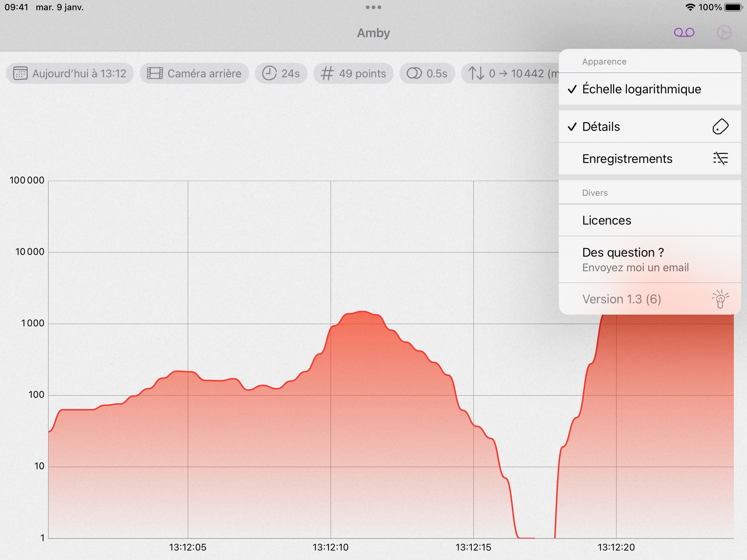Tap the '13:12:20' time axis label
This screenshot has width=747, height=560.
[616, 547]
